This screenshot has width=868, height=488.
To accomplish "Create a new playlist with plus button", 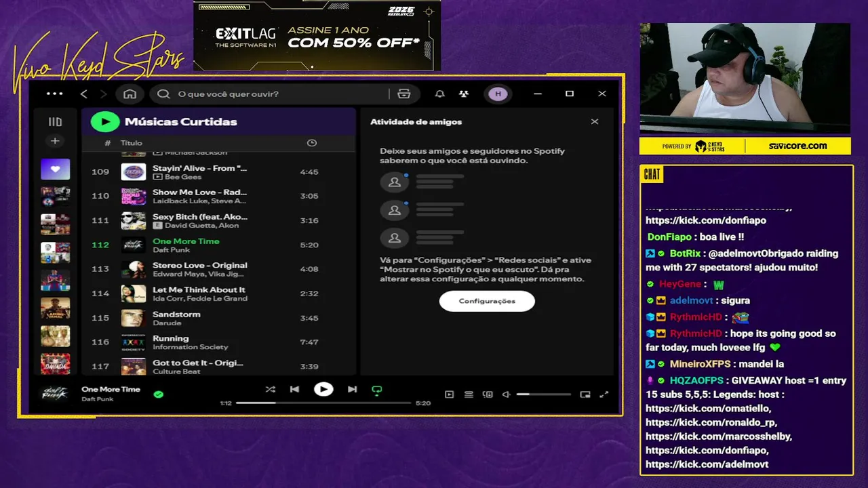I will pyautogui.click(x=55, y=141).
